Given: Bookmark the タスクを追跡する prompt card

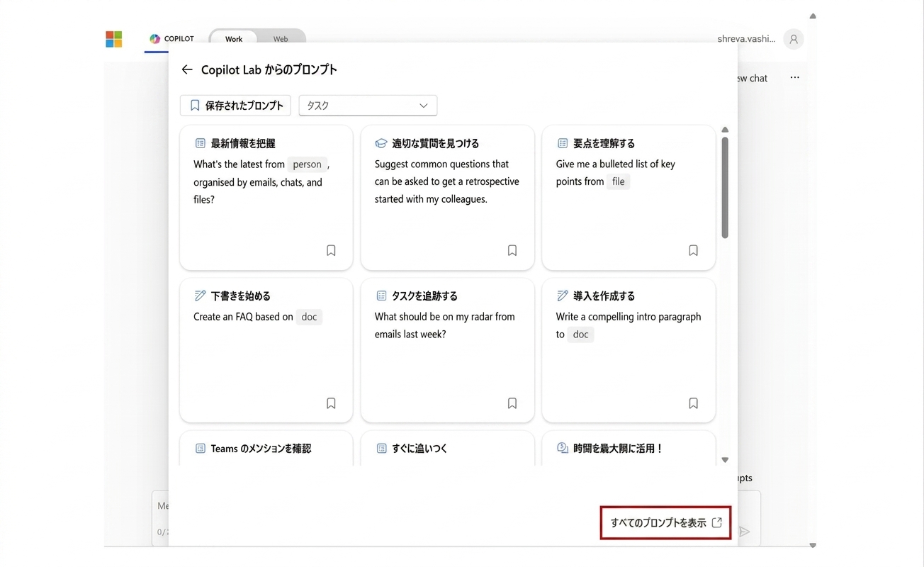Looking at the screenshot, I should 512,403.
